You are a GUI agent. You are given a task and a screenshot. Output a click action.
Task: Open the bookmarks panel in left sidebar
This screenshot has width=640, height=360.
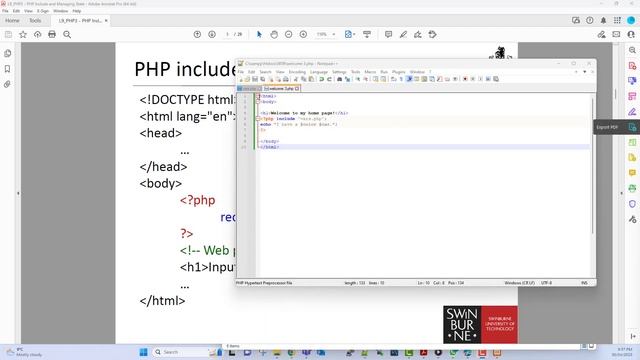7,69
